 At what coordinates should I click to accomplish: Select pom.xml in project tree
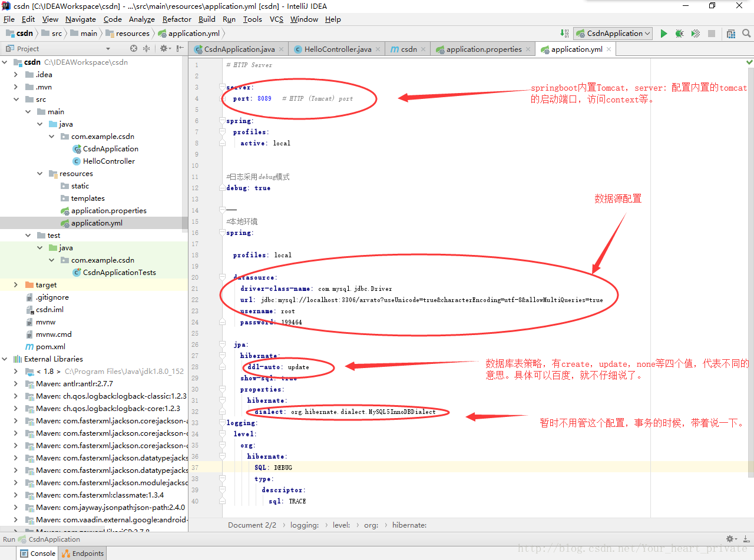tap(45, 346)
